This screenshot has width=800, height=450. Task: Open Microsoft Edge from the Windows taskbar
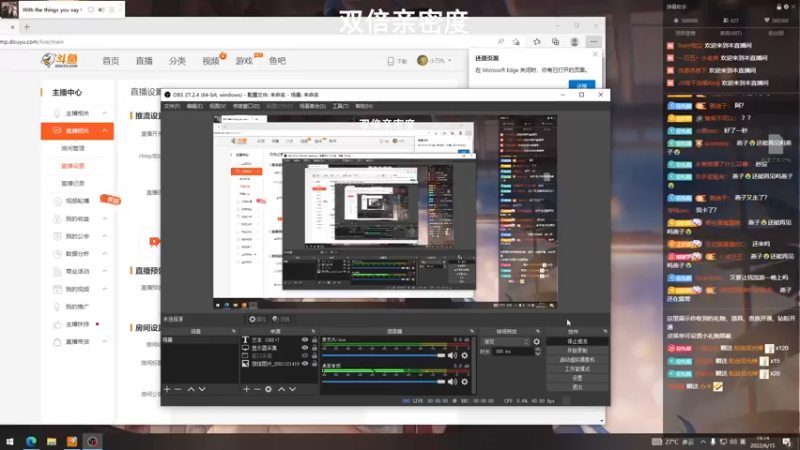pyautogui.click(x=31, y=441)
